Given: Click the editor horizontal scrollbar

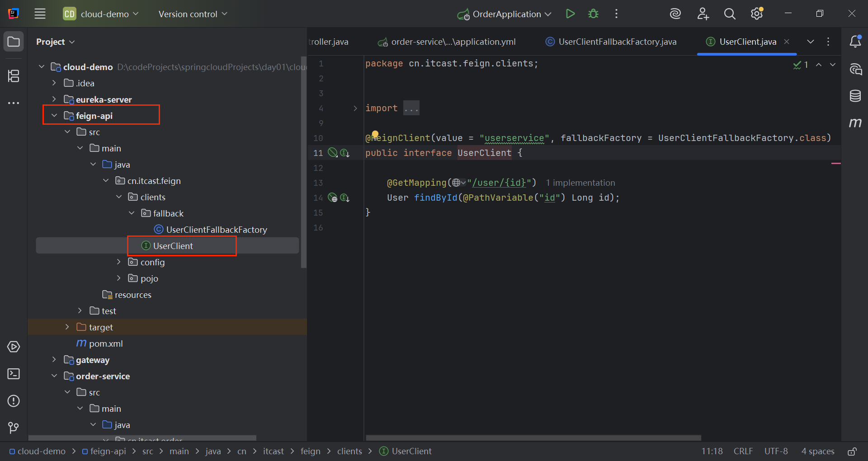Looking at the screenshot, I should tap(533, 438).
